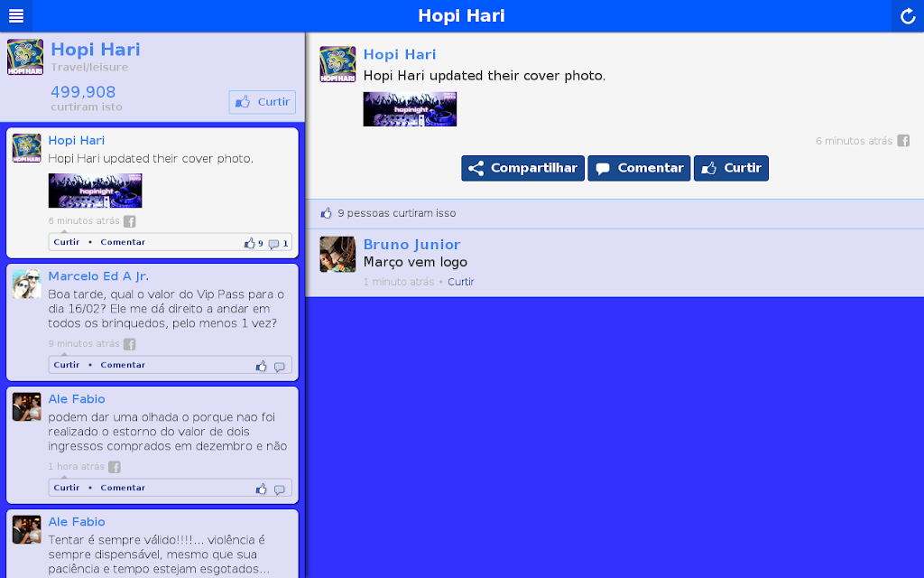Image resolution: width=924 pixels, height=578 pixels.
Task: Click thumbs-up icon beside 9 pessoas curtiram
Action: click(x=326, y=213)
